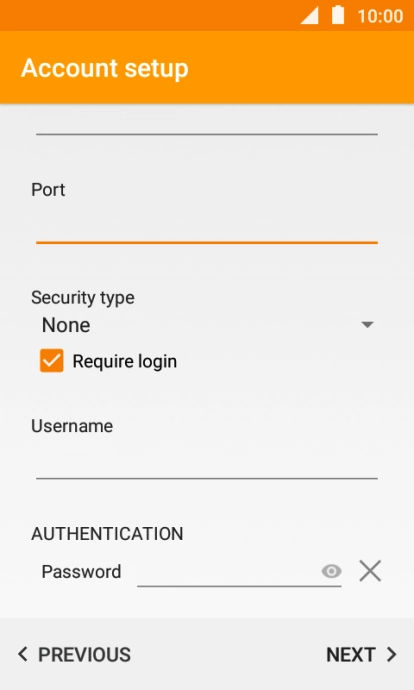Tap the Account setup title
This screenshot has width=414, height=690.
[105, 69]
